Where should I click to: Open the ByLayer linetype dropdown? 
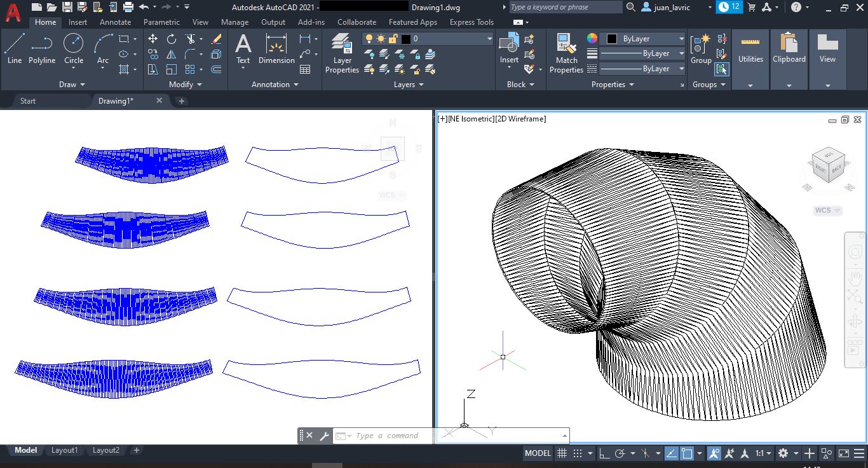(x=642, y=69)
